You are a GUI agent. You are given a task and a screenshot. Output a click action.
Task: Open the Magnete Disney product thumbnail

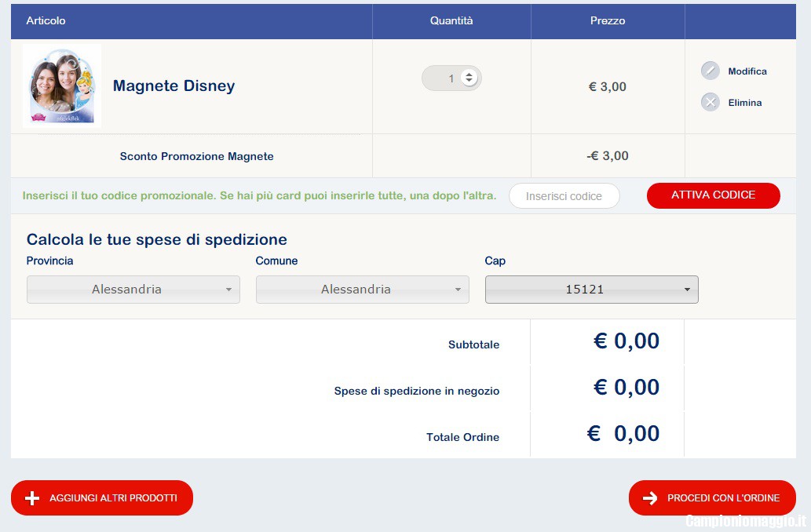click(x=62, y=86)
